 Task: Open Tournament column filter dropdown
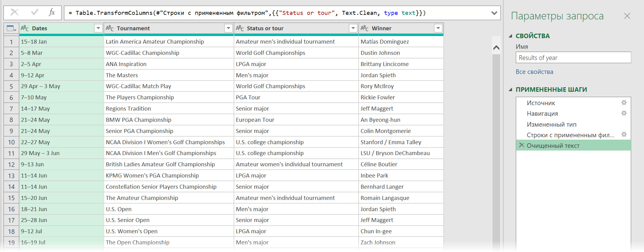(x=228, y=28)
